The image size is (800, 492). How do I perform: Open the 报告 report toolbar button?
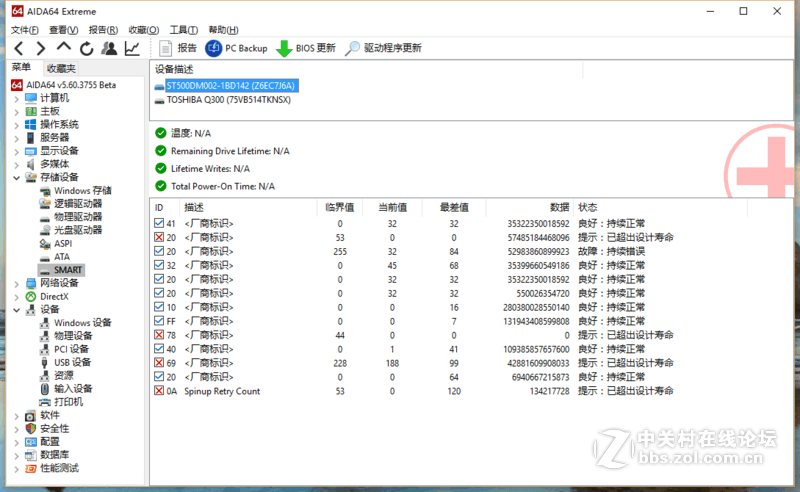point(178,48)
